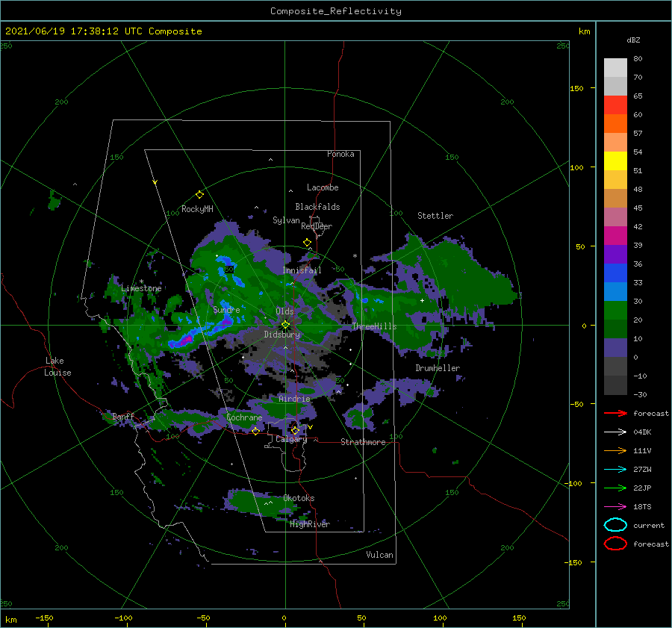Click the cyan current oval symbol
The width and height of the screenshot is (672, 628).
click(615, 525)
